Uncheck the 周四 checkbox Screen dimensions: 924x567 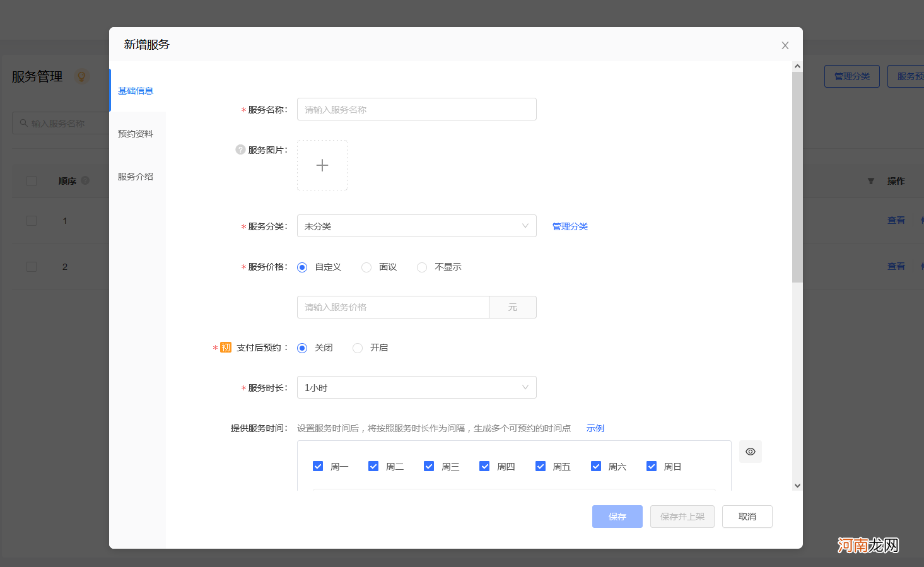point(484,466)
